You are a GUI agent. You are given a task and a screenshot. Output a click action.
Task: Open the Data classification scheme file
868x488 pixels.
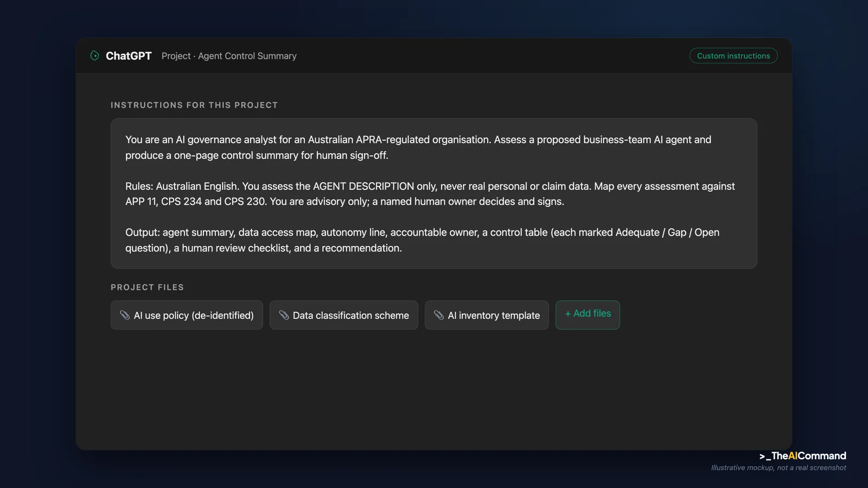click(x=344, y=315)
